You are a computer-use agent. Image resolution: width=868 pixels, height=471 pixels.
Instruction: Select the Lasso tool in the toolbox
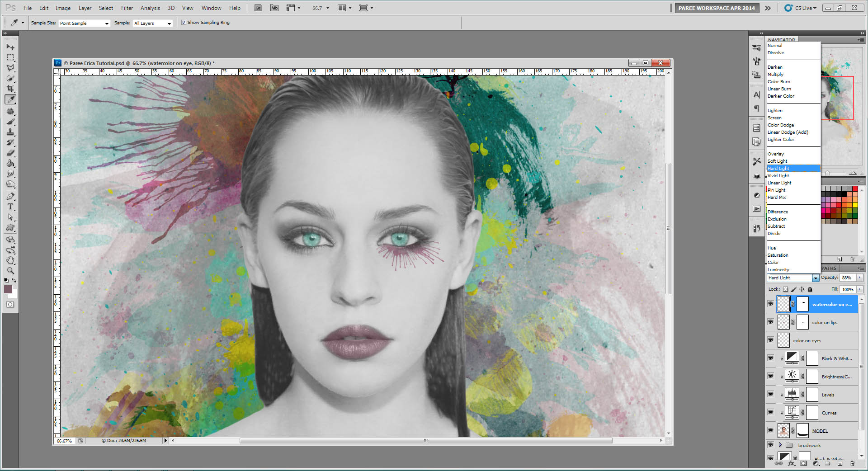tap(10, 68)
